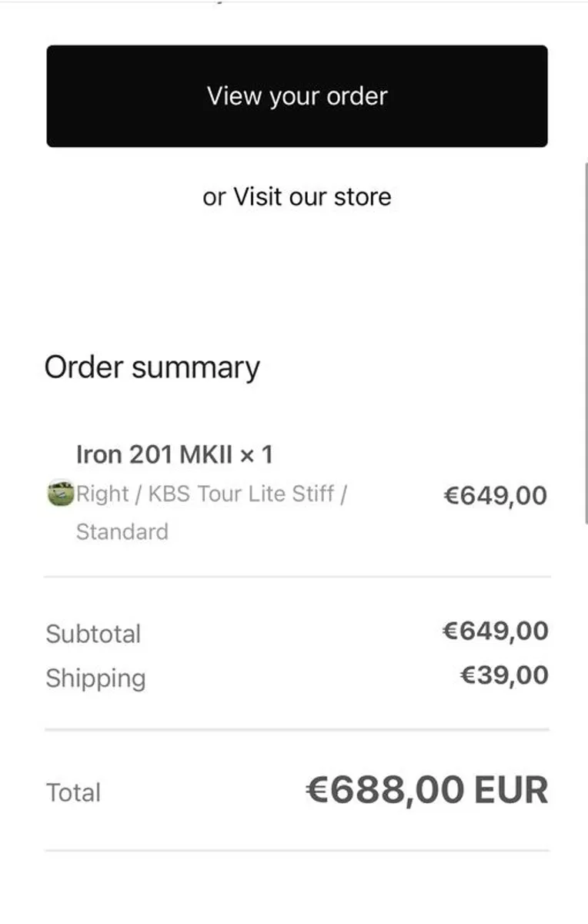
Task: Click the Right hand option text
Action: 102,494
